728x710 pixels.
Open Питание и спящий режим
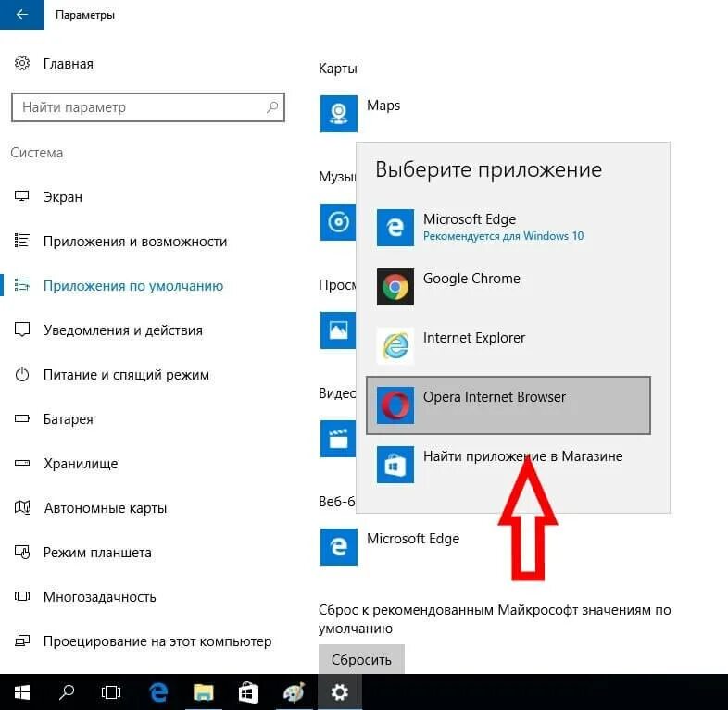[126, 375]
